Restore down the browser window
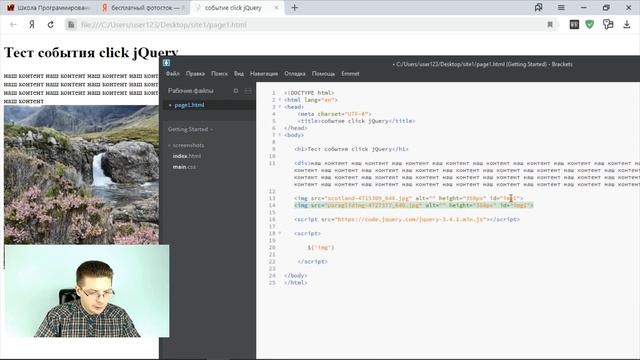This screenshot has width=640, height=360. pyautogui.click(x=606, y=7)
